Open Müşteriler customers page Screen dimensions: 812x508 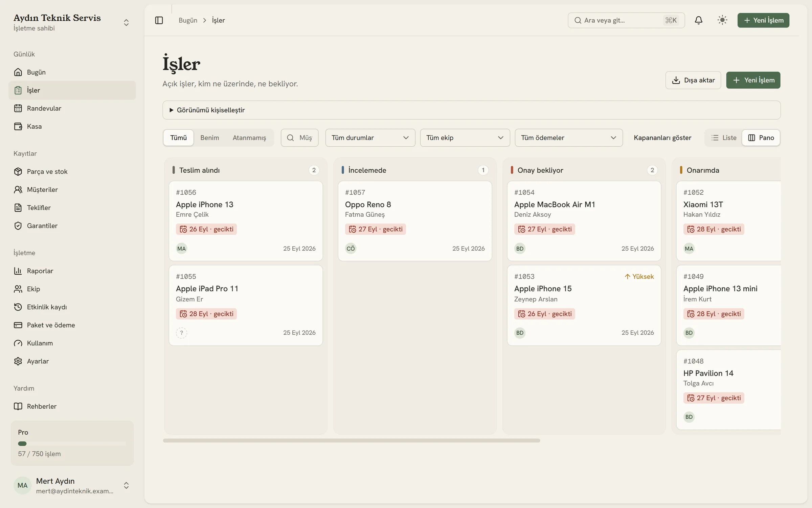click(x=72, y=190)
